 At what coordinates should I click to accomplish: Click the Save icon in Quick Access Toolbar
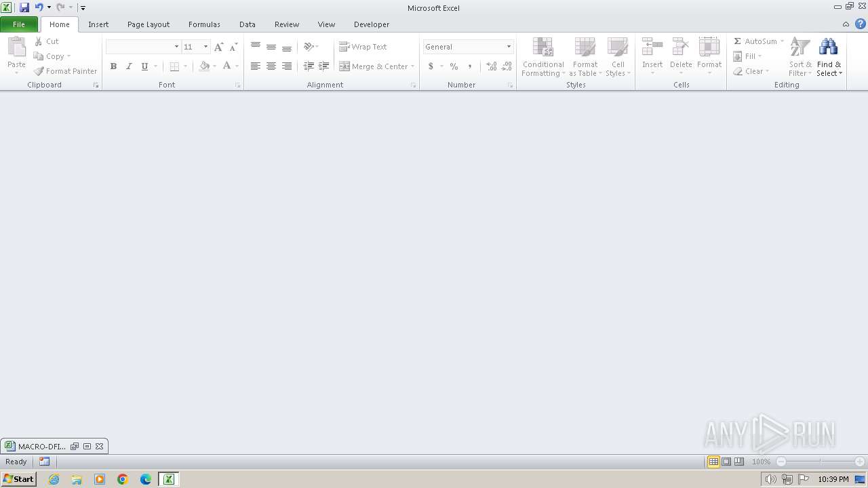(24, 7)
